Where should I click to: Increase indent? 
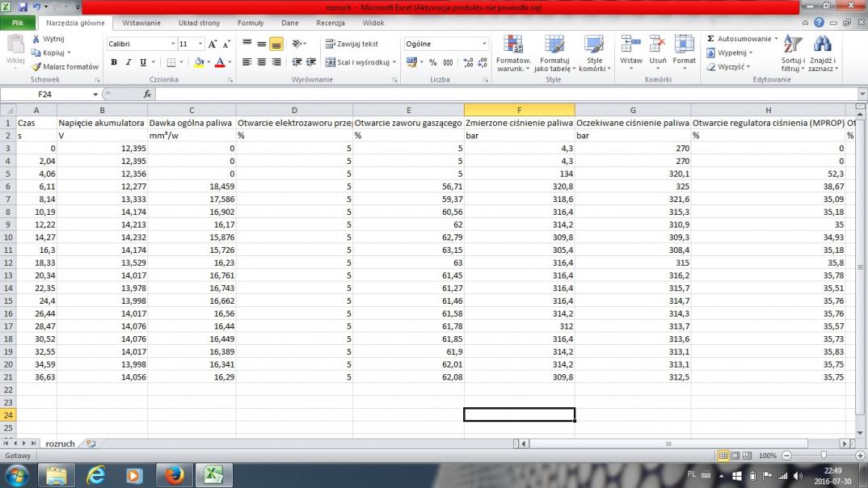coord(311,62)
